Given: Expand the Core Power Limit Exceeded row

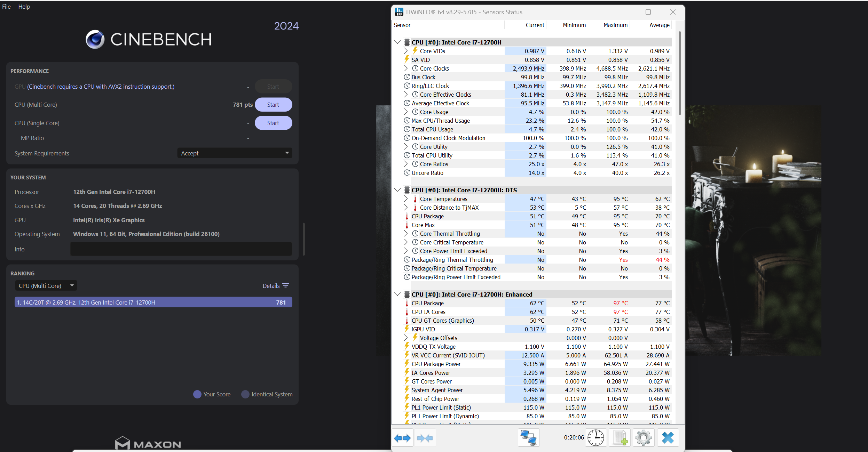Looking at the screenshot, I should [x=406, y=251].
